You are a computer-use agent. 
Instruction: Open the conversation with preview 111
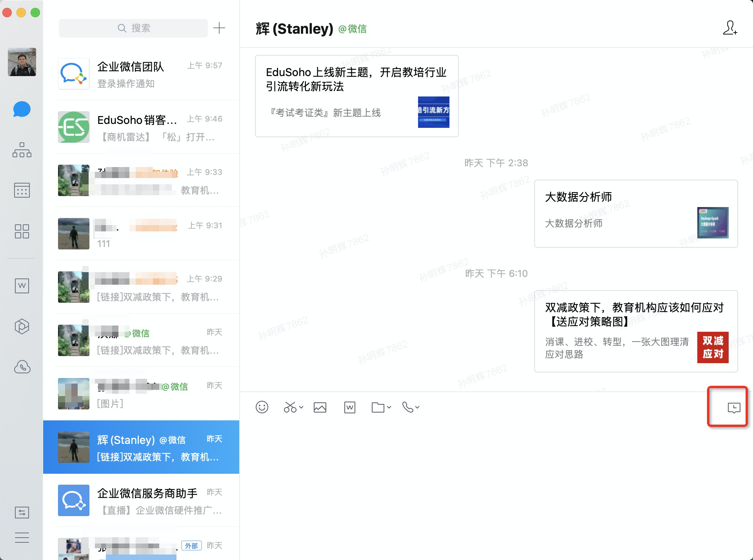point(141,234)
